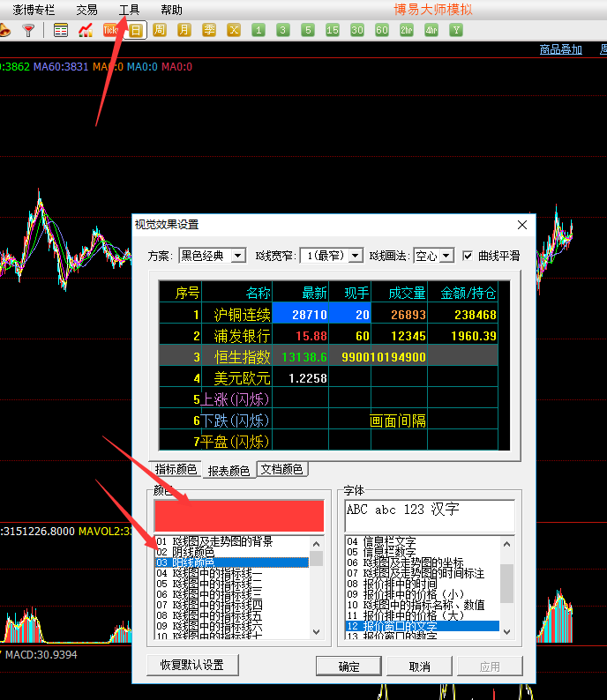Switch to 5-minute chart period
This screenshot has width=607, height=700.
308,30
